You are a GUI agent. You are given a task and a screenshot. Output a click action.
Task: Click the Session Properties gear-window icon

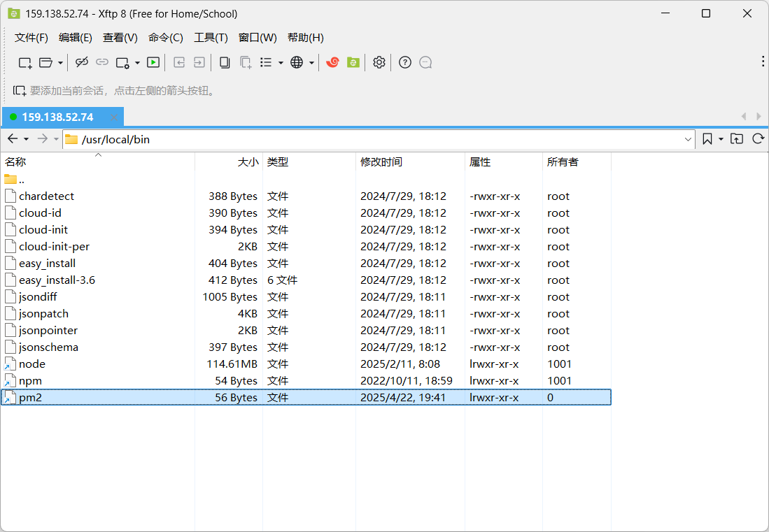coord(122,63)
